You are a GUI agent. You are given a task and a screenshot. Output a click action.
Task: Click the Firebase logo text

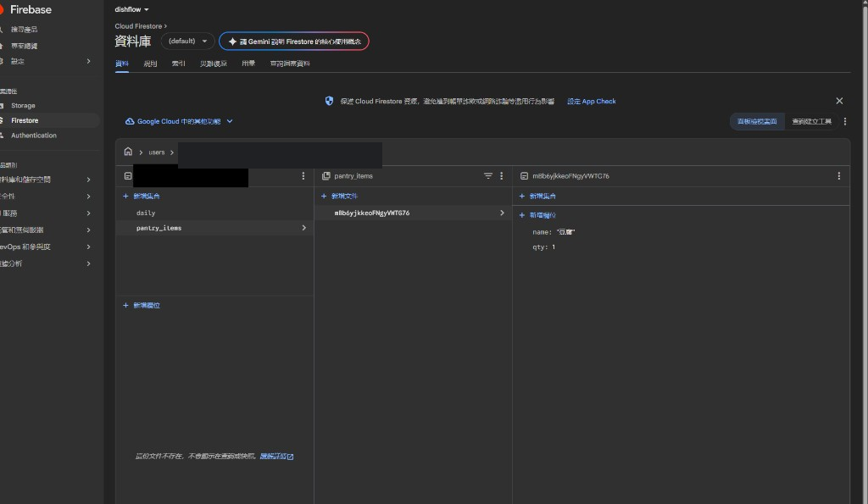pos(31,9)
